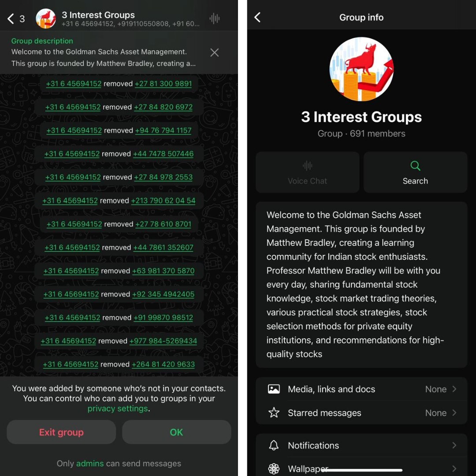This screenshot has width=476, height=476.
Task: Click the Media, links and docs picture icon
Action: (x=274, y=389)
